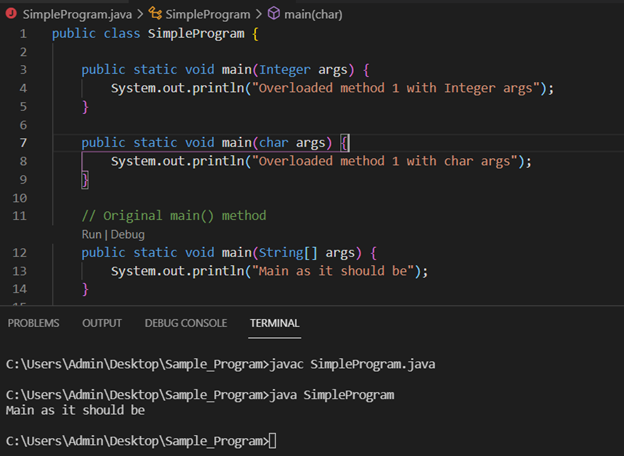Viewport: 624px width, 456px height.
Task: Click the Integer parameter type on line 3
Action: (285, 70)
